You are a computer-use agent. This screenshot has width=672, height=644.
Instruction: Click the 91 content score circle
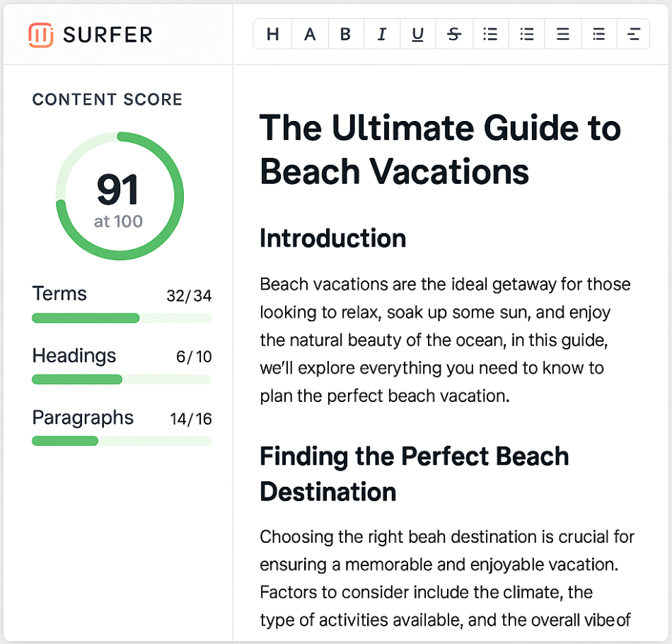(x=120, y=196)
